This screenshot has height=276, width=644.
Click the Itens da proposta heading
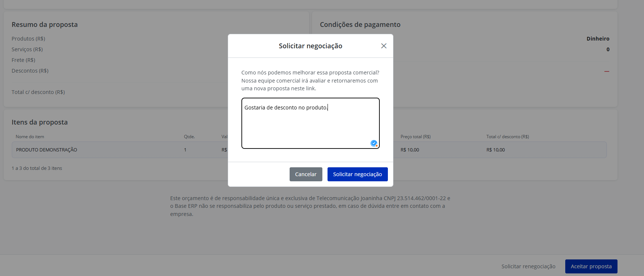pyautogui.click(x=39, y=122)
